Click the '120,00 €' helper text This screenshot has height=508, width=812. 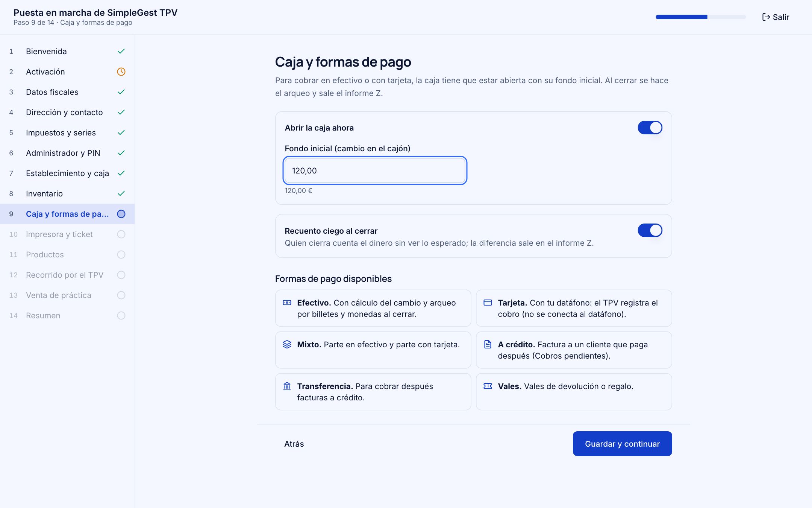click(x=298, y=190)
